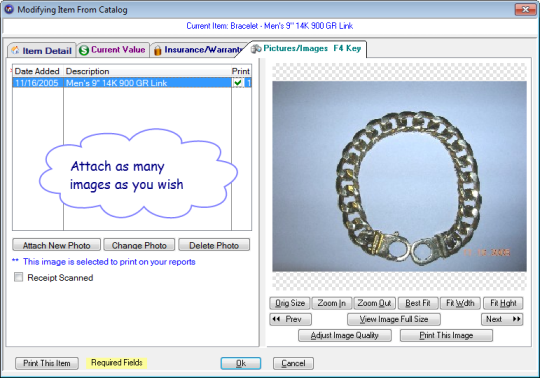The width and height of the screenshot is (540, 378).
Task: Click Zoom In button
Action: (332, 303)
